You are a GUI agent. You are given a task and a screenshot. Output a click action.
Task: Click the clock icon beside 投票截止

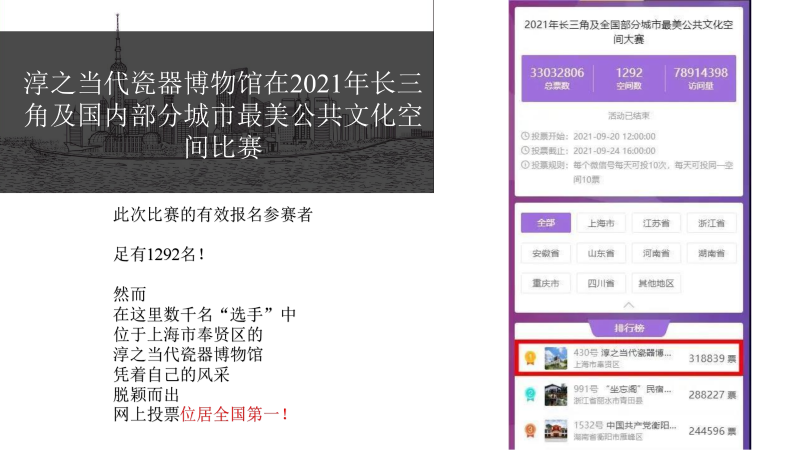pyautogui.click(x=525, y=149)
